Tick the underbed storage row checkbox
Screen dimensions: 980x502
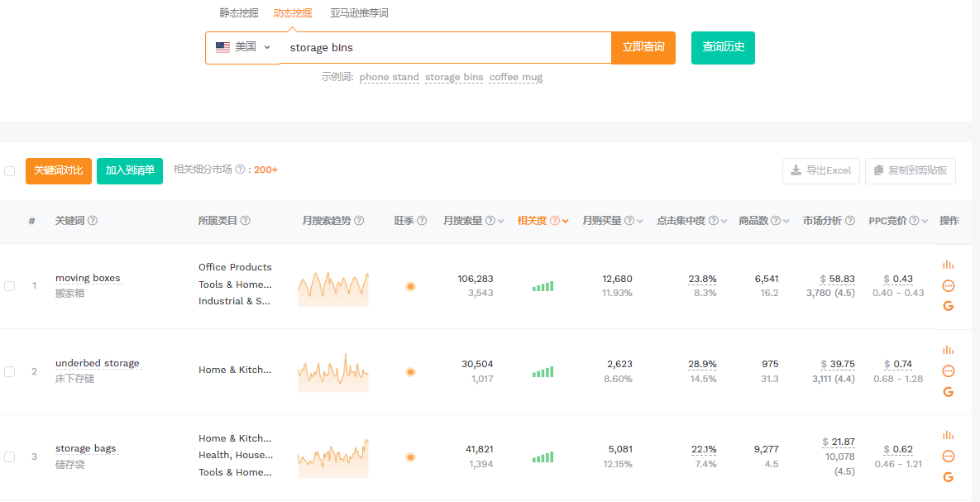(x=10, y=372)
